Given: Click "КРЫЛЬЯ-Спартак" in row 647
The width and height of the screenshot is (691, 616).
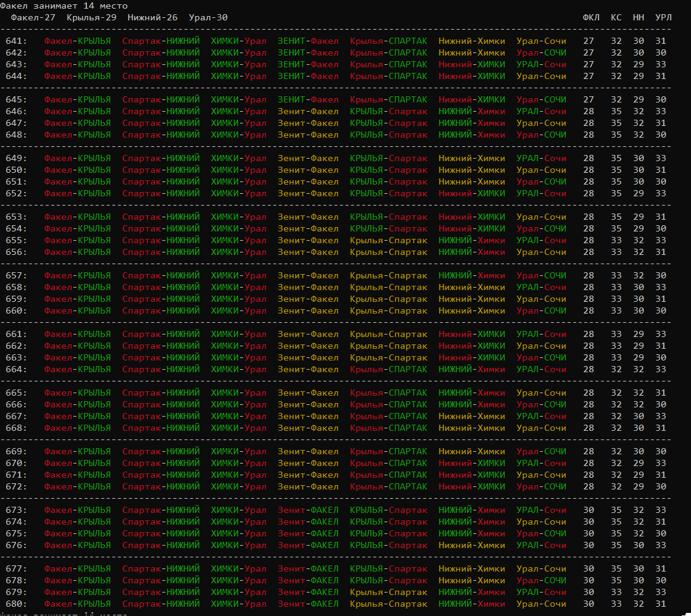Looking at the screenshot, I should 389,123.
